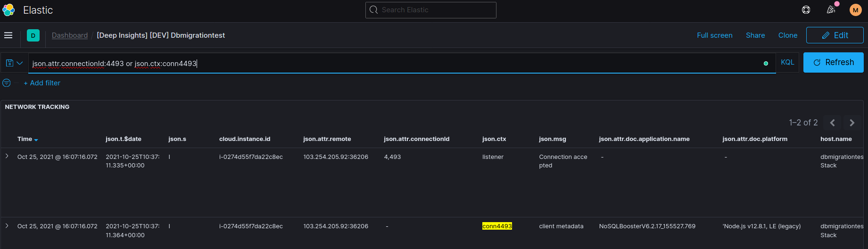Click the Elastic logo icon
The width and height of the screenshot is (868, 249).
[8, 10]
